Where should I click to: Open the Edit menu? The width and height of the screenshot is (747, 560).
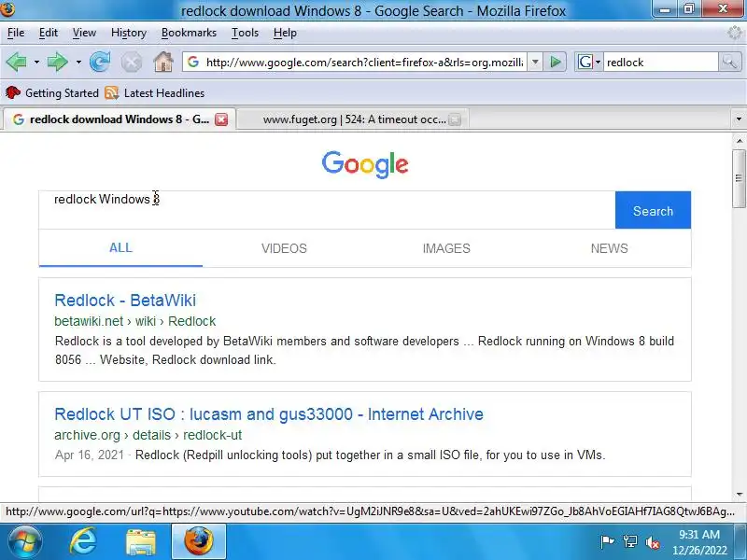(49, 33)
